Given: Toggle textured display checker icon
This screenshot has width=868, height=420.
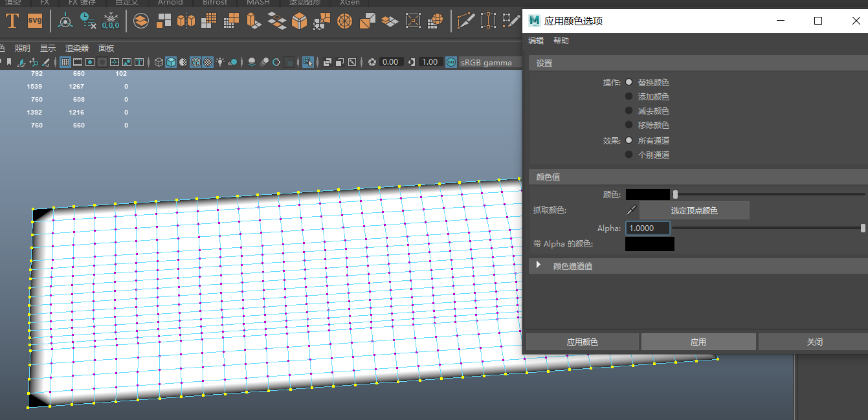Looking at the screenshot, I should coord(208,62).
